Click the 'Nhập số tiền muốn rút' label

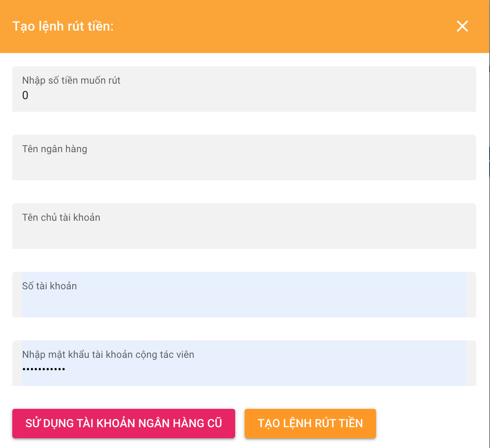[71, 80]
